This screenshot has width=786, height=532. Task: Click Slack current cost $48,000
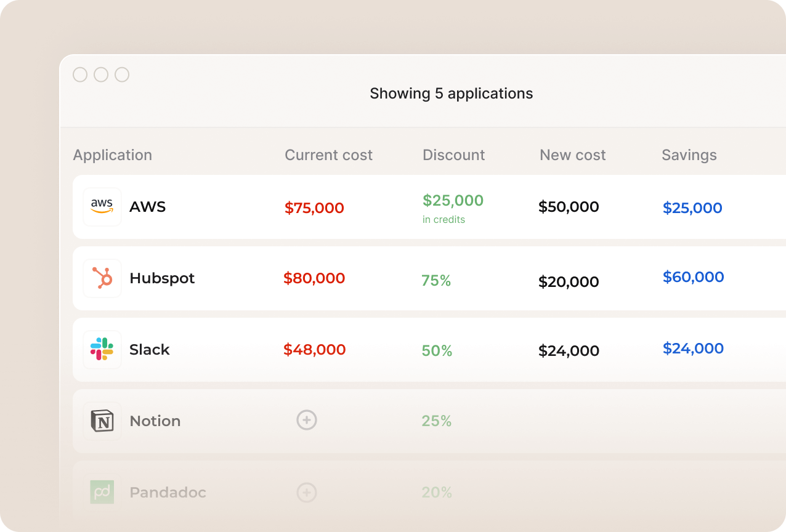[x=314, y=350]
